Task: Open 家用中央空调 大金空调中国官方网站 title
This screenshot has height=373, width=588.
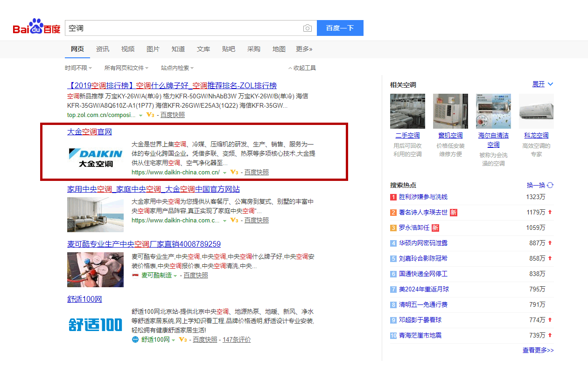Action: coord(154,189)
